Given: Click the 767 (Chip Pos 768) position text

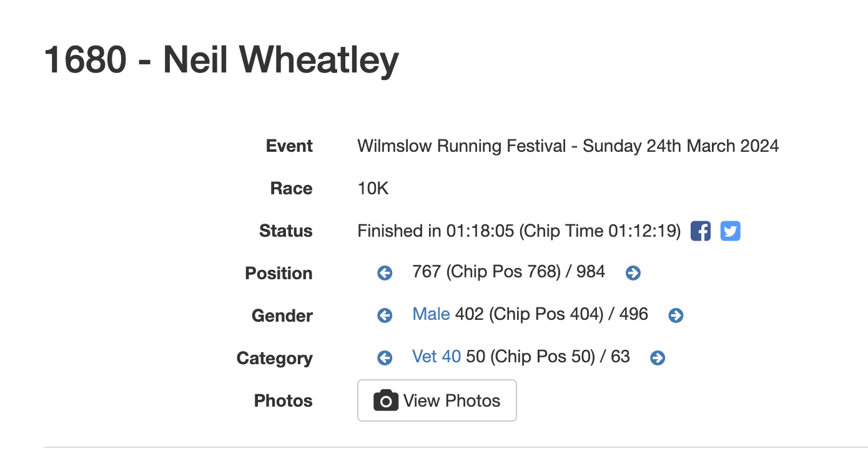Looking at the screenshot, I should [486, 272].
